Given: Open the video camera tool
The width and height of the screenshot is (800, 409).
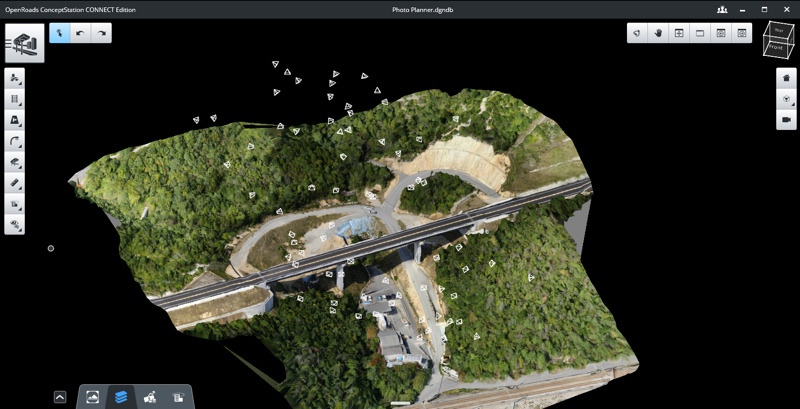Looking at the screenshot, I should 786,120.
